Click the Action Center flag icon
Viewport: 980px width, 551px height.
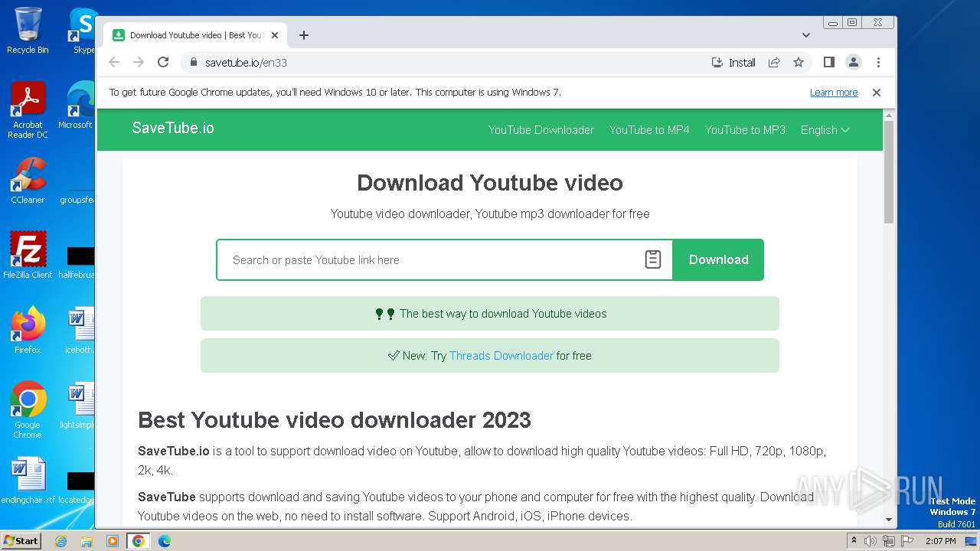tap(906, 541)
